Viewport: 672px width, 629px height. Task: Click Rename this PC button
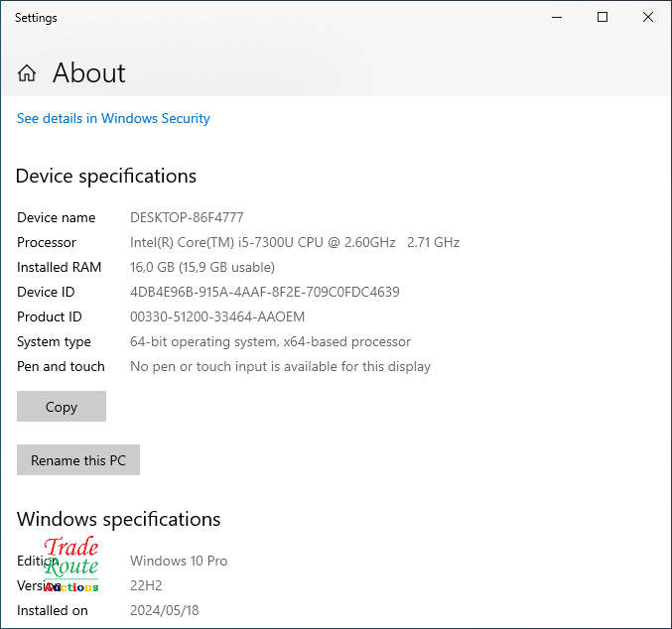pyautogui.click(x=78, y=460)
